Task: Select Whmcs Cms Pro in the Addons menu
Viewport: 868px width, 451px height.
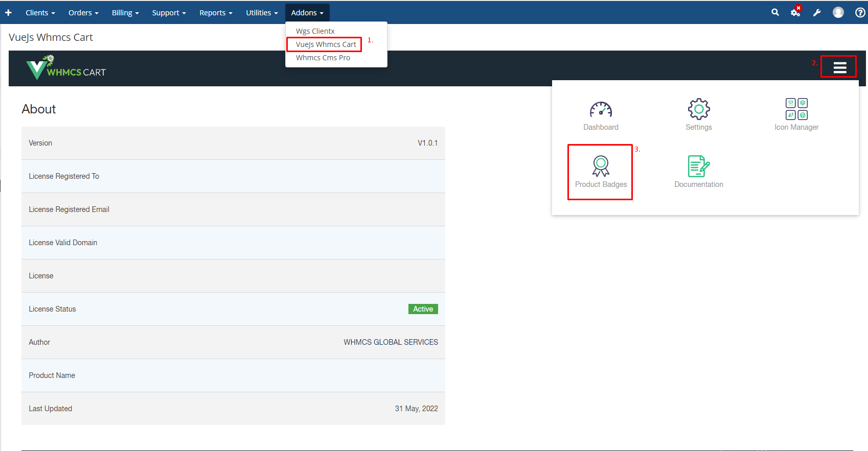Action: coord(323,58)
